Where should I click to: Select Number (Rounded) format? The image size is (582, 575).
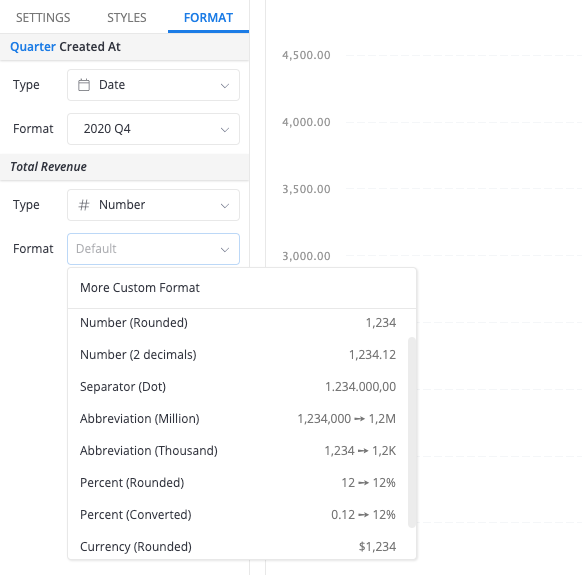point(238,323)
